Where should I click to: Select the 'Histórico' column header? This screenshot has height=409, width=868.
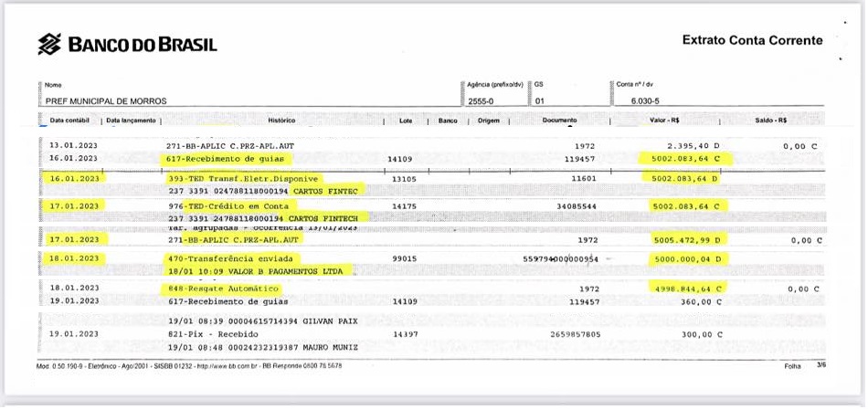pyautogui.click(x=281, y=121)
